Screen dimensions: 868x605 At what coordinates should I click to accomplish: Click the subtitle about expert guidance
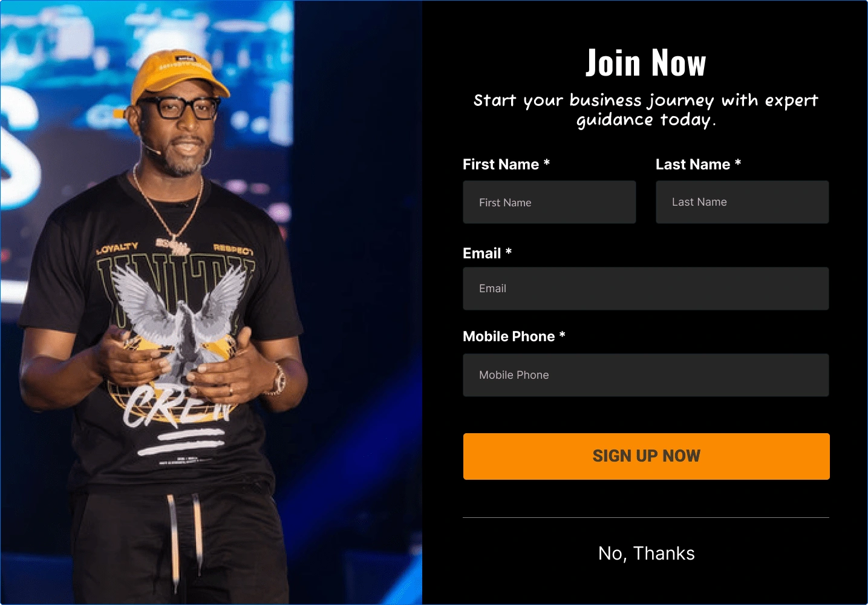[x=645, y=110]
